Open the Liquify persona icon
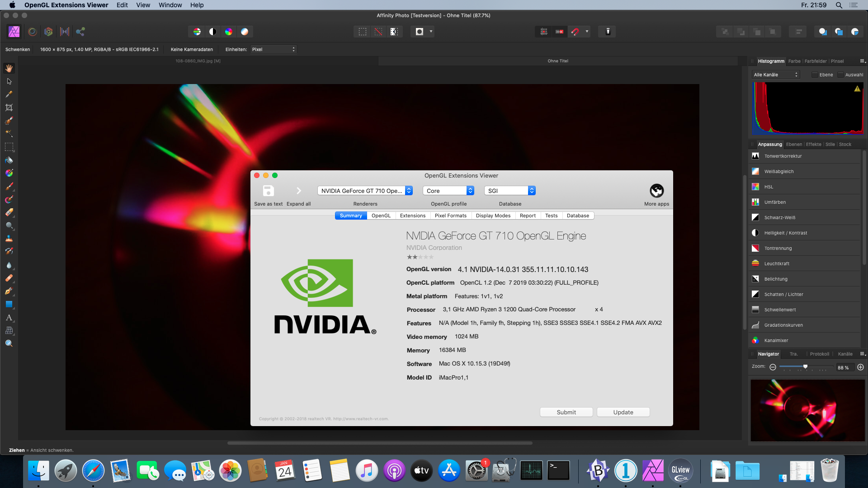Screen dimensions: 868x488 [x=33, y=32]
